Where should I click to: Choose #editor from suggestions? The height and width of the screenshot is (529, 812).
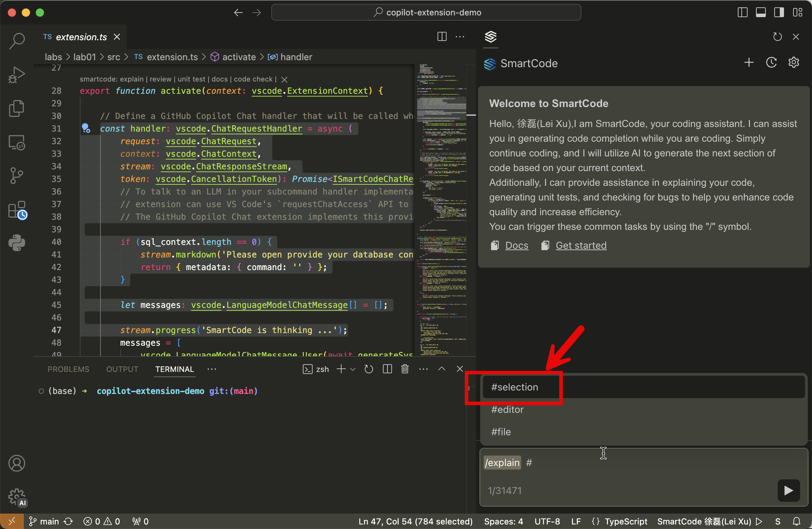point(643,409)
